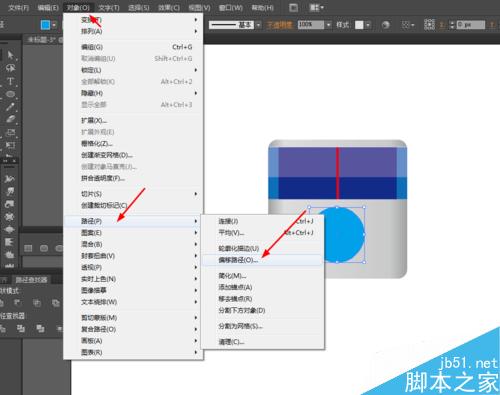This screenshot has width=500, height=395.
Task: Open the stroke style 基本 dropdown arrow
Action: pyautogui.click(x=258, y=25)
